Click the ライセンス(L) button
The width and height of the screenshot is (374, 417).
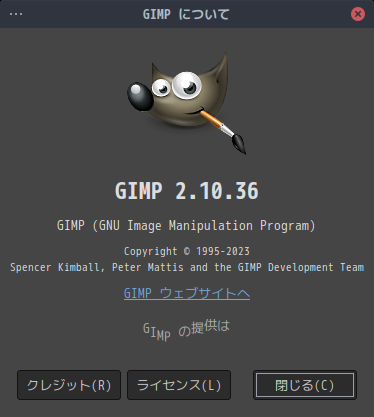coord(179,385)
